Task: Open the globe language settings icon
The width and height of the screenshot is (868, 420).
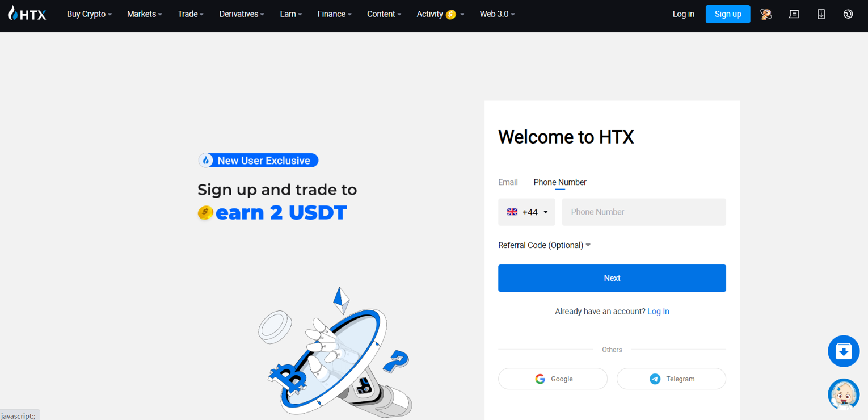Action: click(848, 14)
